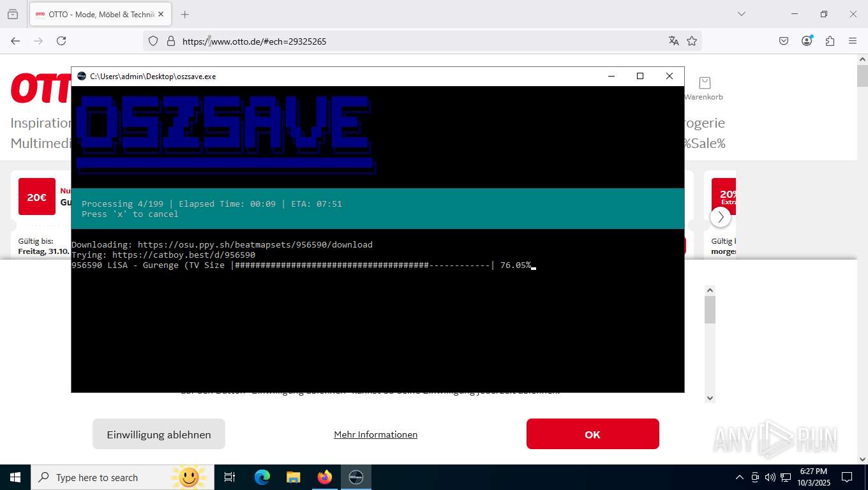
Task: Go back in Firefox history
Action: tap(15, 41)
